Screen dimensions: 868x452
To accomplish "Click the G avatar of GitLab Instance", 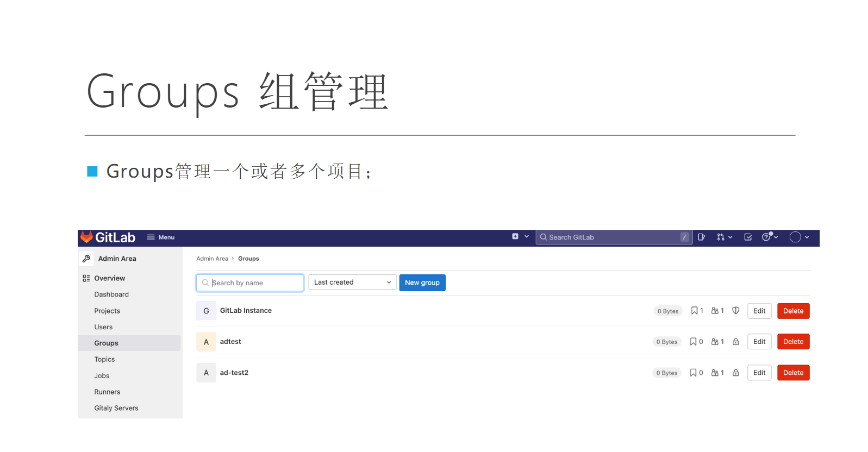I will tap(206, 311).
